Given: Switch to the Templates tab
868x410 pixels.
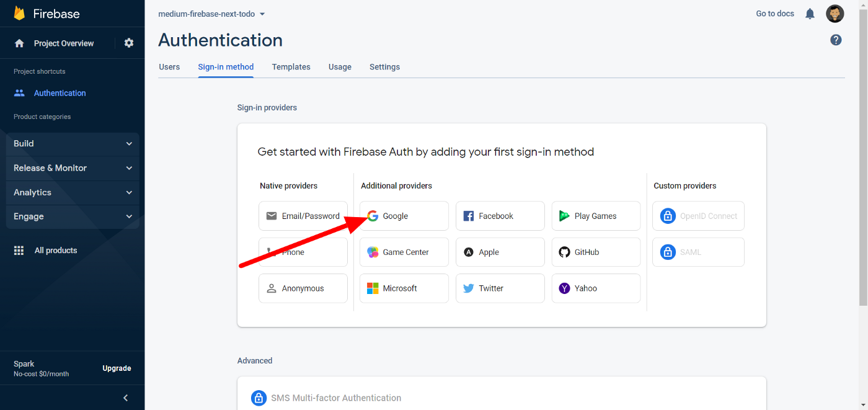Looking at the screenshot, I should tap(291, 67).
